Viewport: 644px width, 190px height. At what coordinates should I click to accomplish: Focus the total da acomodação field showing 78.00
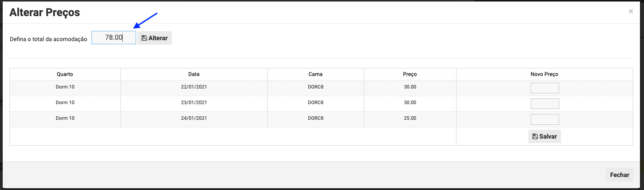coord(114,38)
